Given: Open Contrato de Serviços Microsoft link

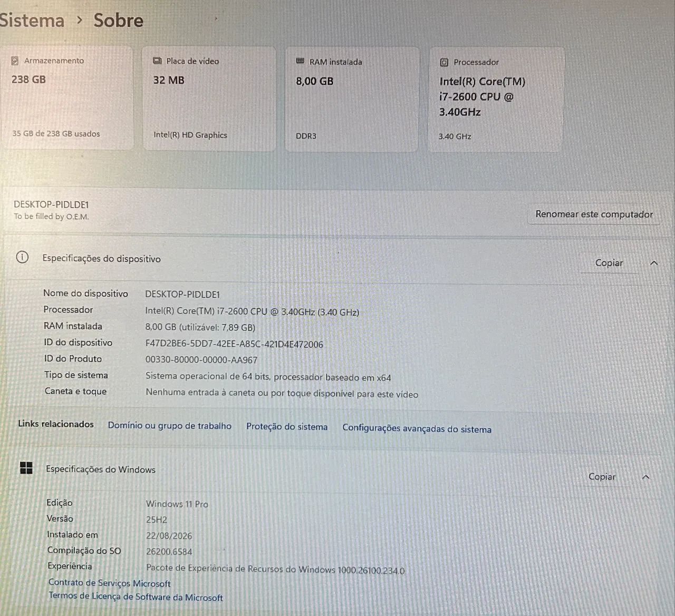Looking at the screenshot, I should coord(110,583).
